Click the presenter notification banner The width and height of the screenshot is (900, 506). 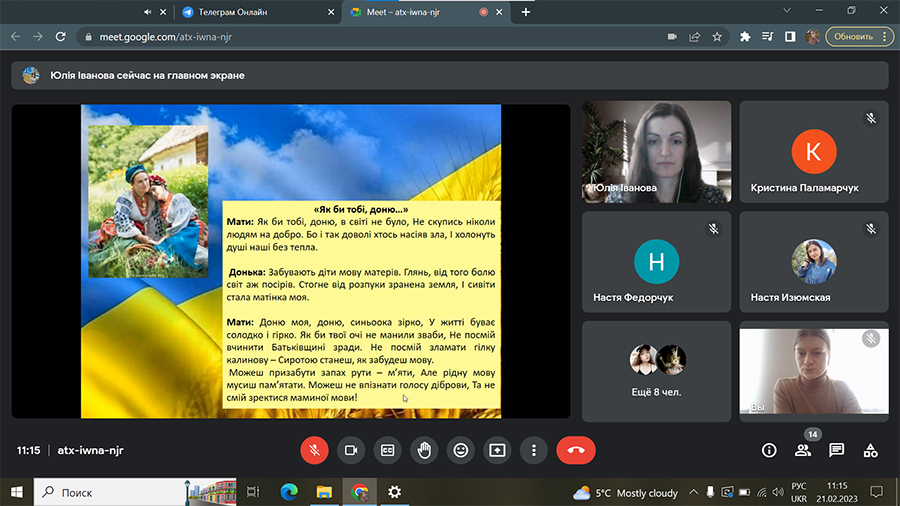coord(450,75)
